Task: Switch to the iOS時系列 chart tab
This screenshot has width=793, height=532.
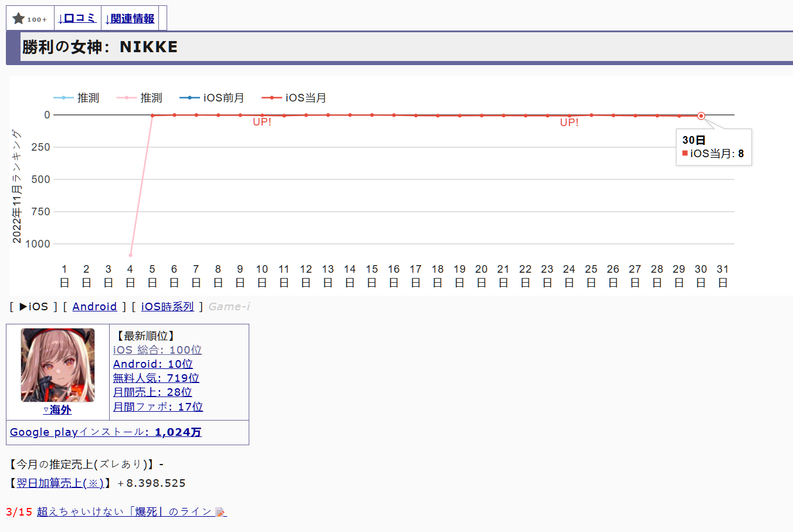Action: pos(167,307)
